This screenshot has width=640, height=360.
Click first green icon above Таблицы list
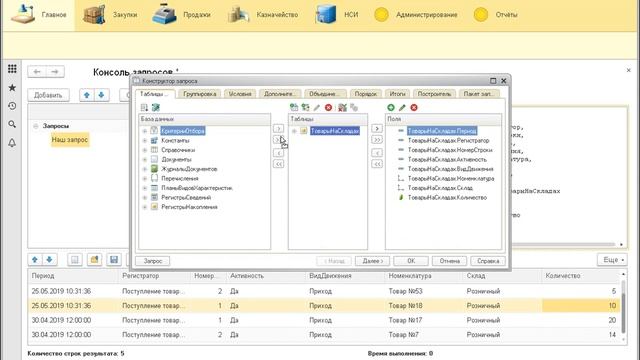point(294,107)
